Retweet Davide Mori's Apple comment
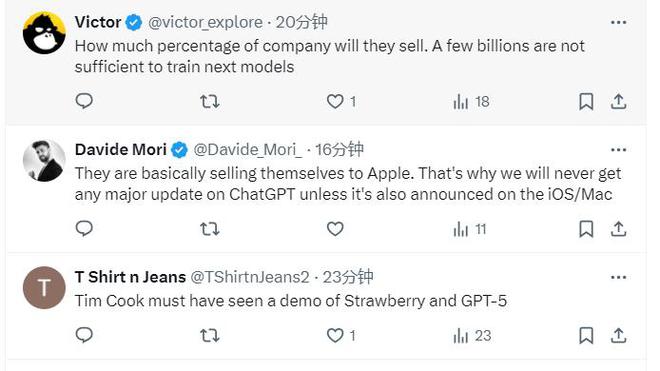 [x=210, y=229]
